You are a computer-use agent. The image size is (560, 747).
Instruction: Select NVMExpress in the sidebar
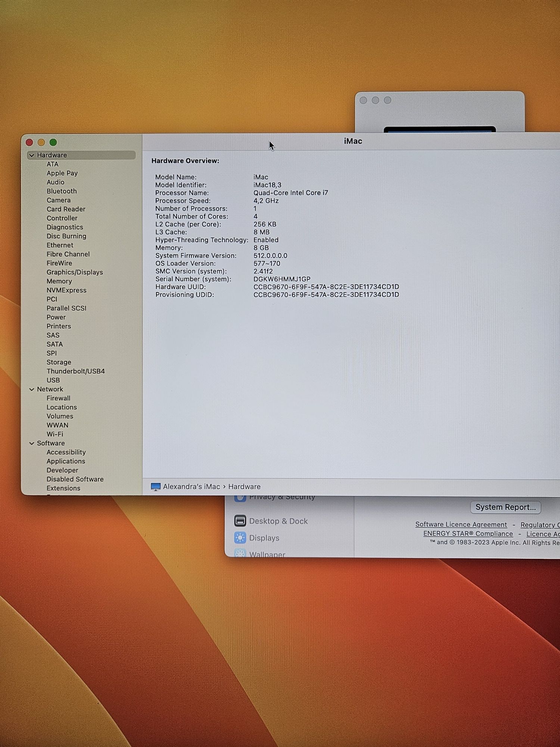66,290
